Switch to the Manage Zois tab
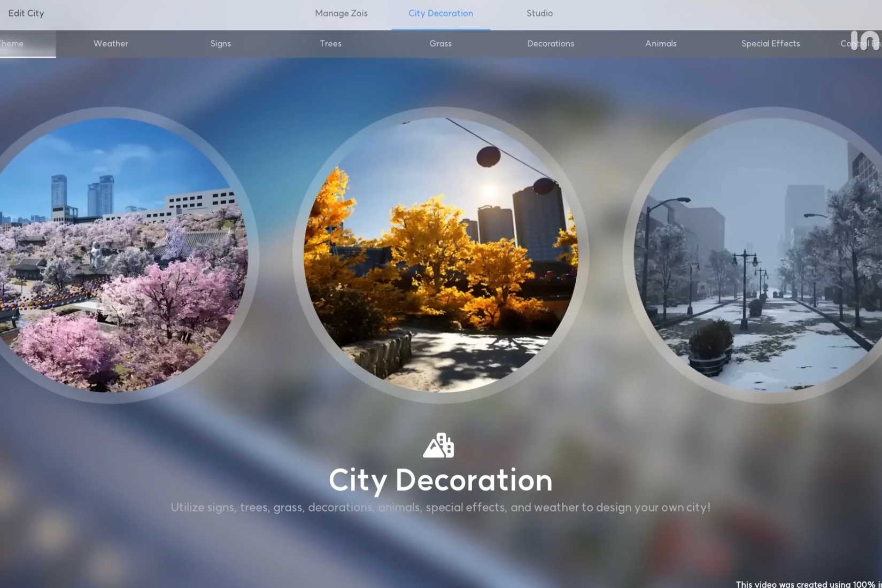Screen dimensions: 882x588 [x=341, y=13]
